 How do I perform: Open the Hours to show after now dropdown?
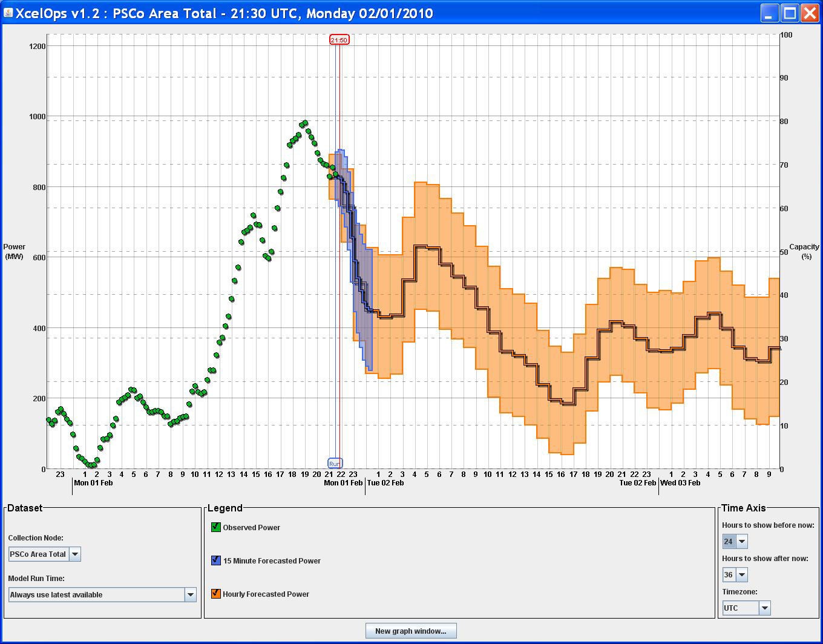741,574
